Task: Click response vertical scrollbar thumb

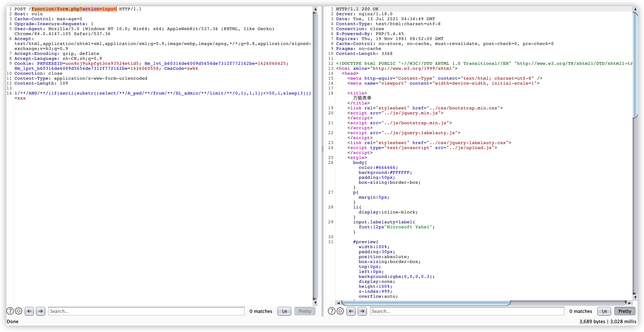Action: click(x=635, y=65)
